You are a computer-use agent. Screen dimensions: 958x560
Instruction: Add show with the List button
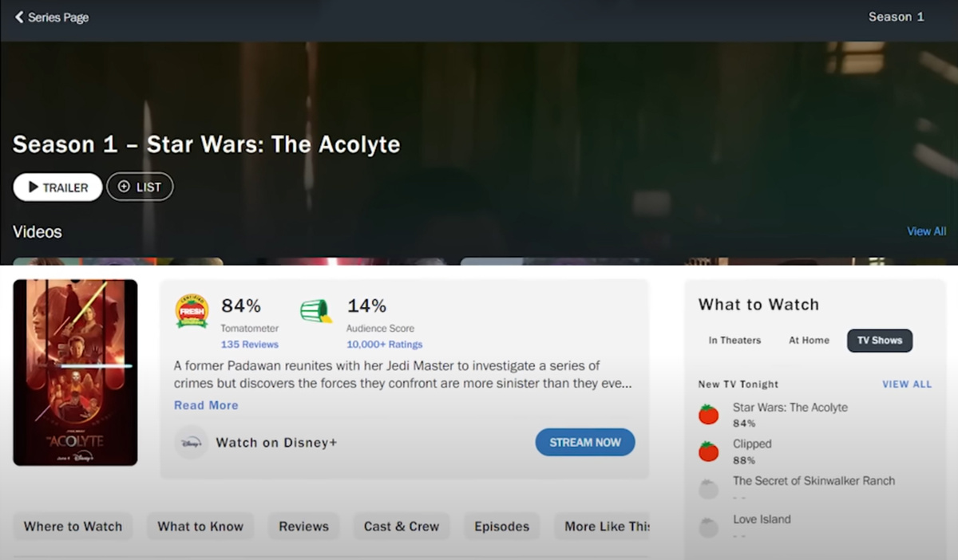[140, 187]
